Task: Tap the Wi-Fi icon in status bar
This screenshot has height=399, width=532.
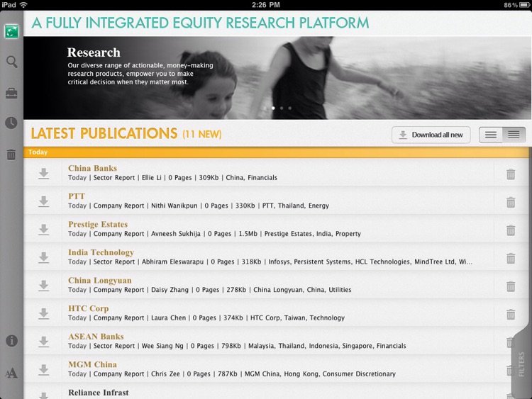Action: [x=23, y=5]
